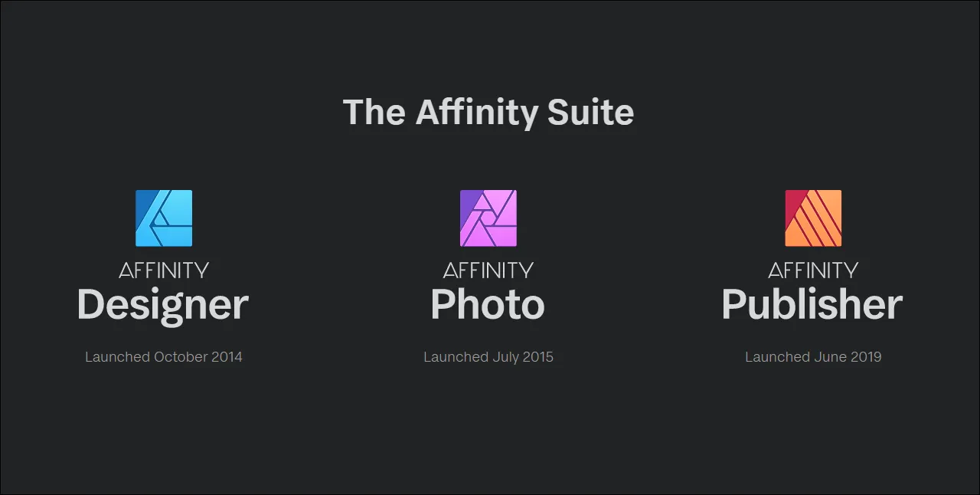Open the Designer product name
This screenshot has height=495, width=980.
point(163,306)
